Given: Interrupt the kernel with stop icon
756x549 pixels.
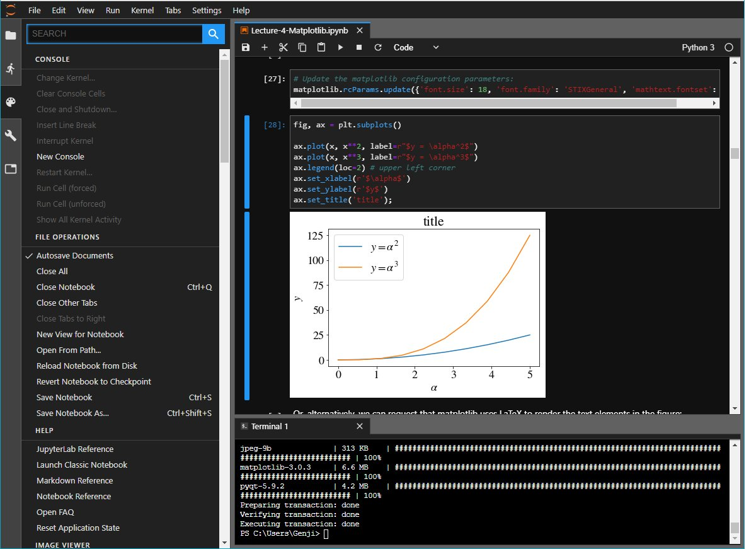Looking at the screenshot, I should click(x=359, y=47).
